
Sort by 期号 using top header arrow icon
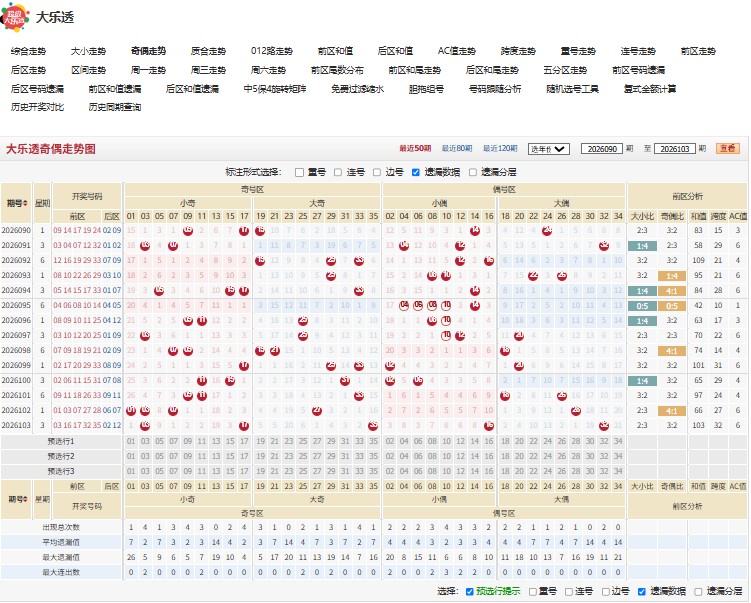pyautogui.click(x=25, y=204)
